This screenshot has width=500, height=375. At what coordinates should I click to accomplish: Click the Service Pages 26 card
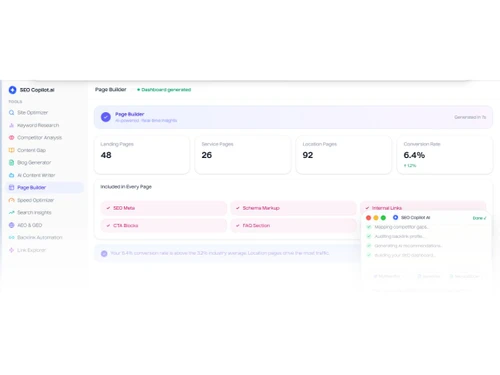pyautogui.click(x=243, y=155)
